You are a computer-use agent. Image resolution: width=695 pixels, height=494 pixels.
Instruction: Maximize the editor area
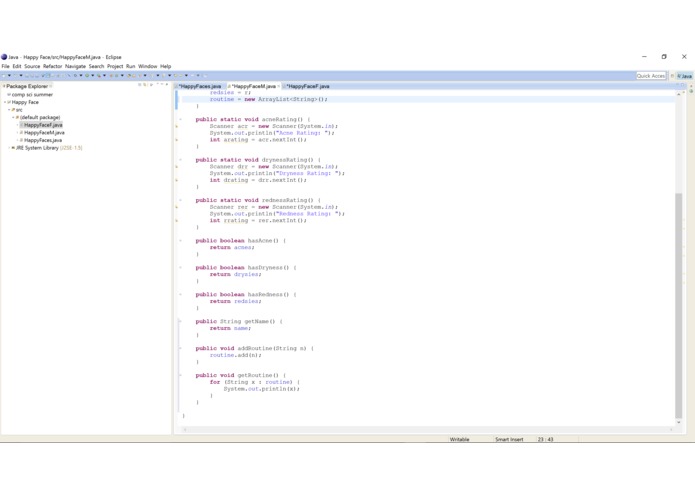point(683,85)
